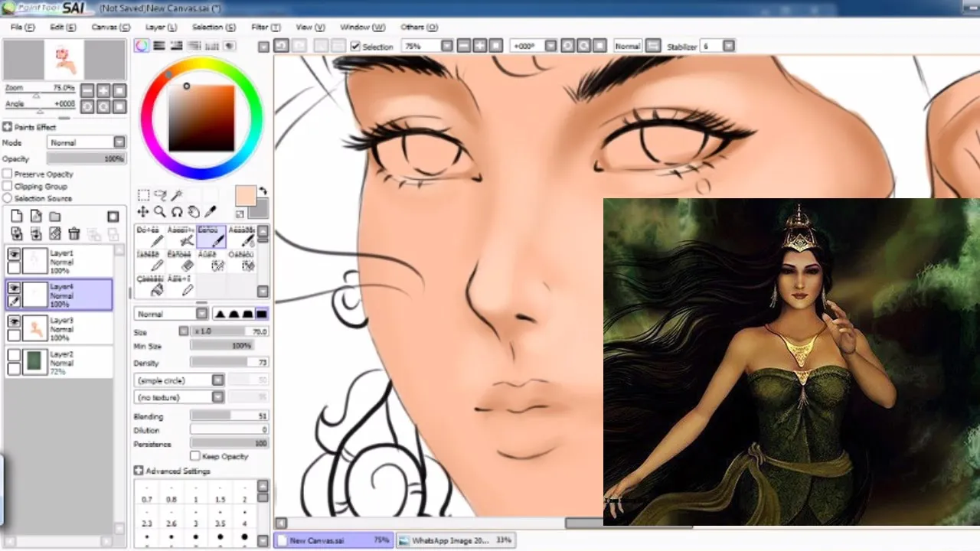The image size is (980, 551).
Task: Click the toolbar zoom-out minus button
Action: [x=464, y=46]
